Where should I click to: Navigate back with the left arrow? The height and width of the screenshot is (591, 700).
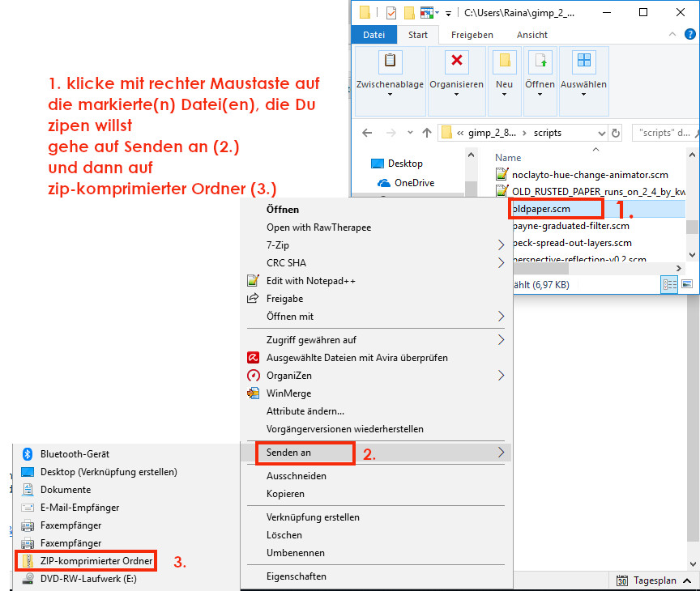pyautogui.click(x=367, y=133)
